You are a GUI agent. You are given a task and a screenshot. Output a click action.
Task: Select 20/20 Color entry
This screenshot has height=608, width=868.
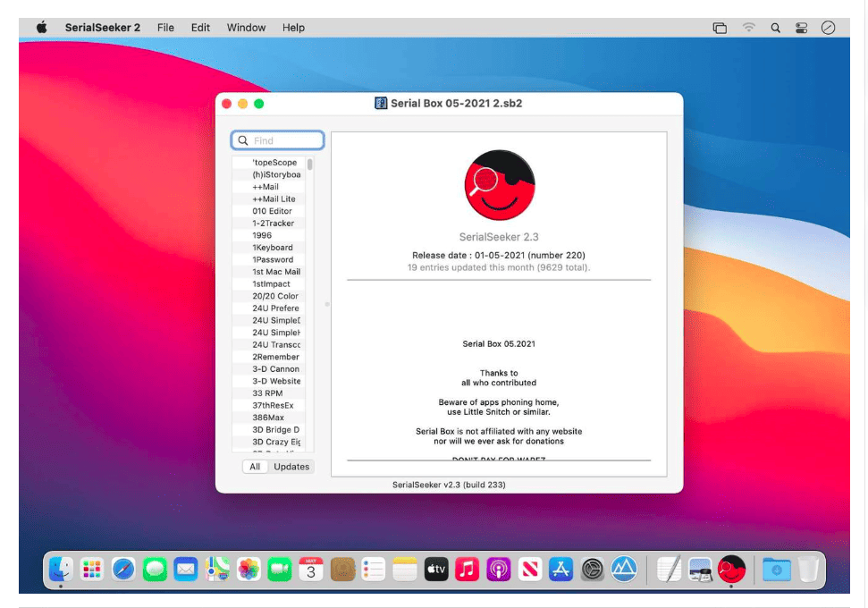(x=268, y=296)
